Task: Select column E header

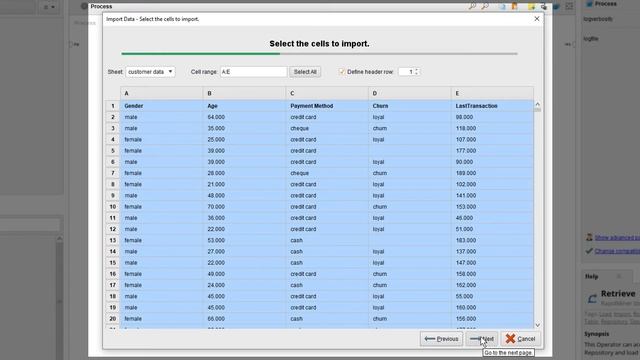Action: pyautogui.click(x=492, y=93)
